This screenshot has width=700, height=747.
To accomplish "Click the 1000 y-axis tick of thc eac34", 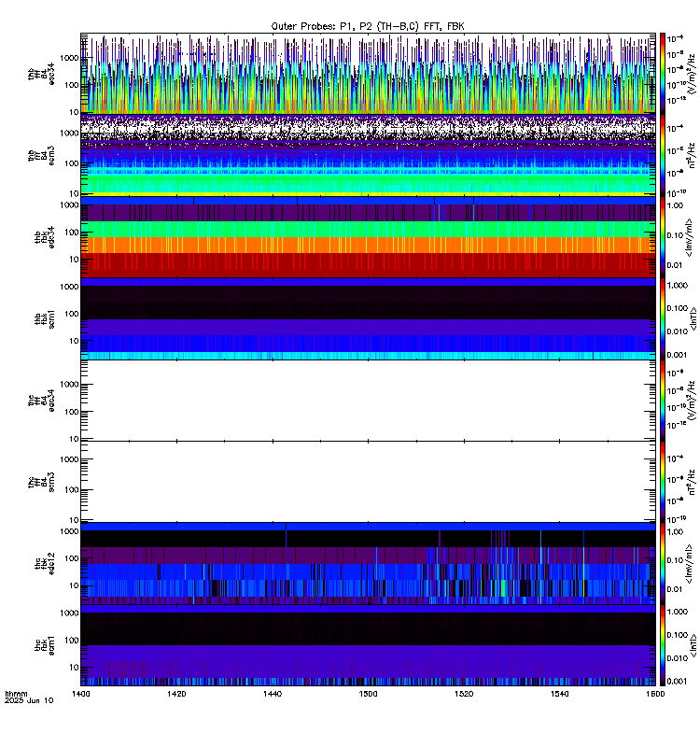I will point(69,385).
